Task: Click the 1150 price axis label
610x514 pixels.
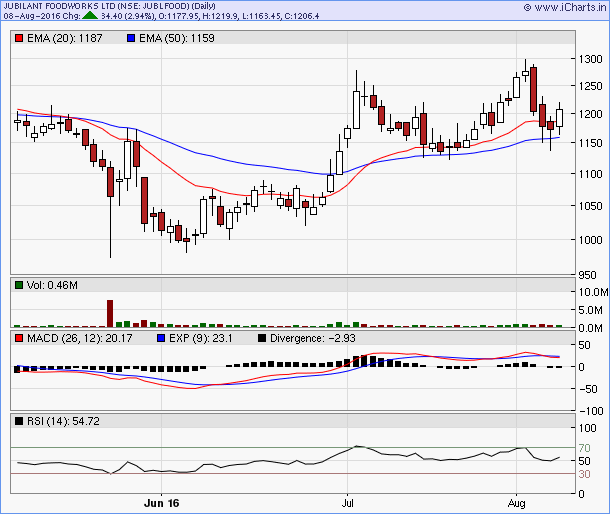Action: click(x=591, y=143)
